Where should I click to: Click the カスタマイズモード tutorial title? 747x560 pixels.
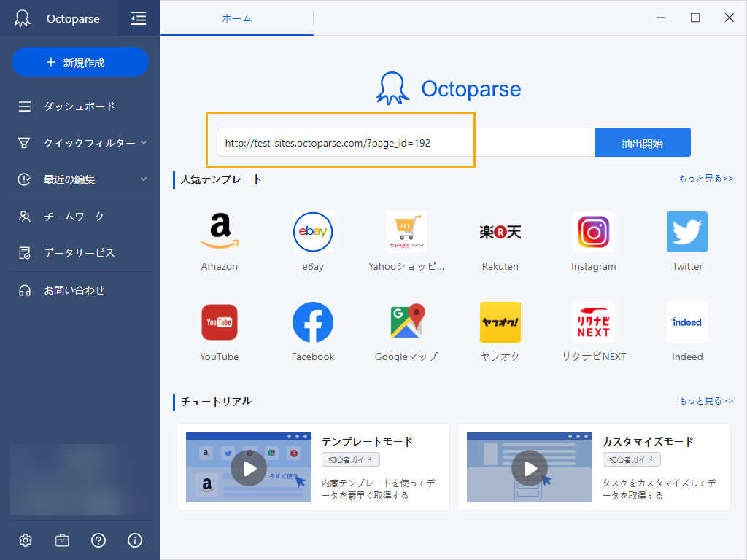click(649, 442)
